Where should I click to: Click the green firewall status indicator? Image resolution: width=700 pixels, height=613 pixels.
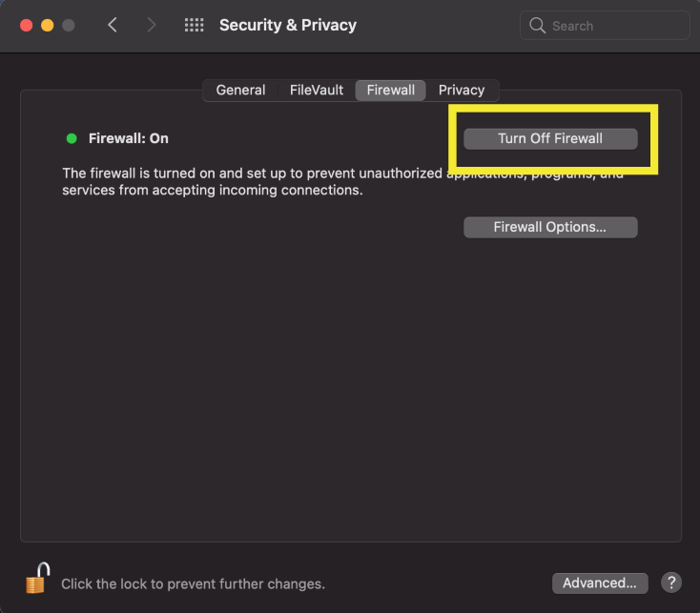pos(72,138)
